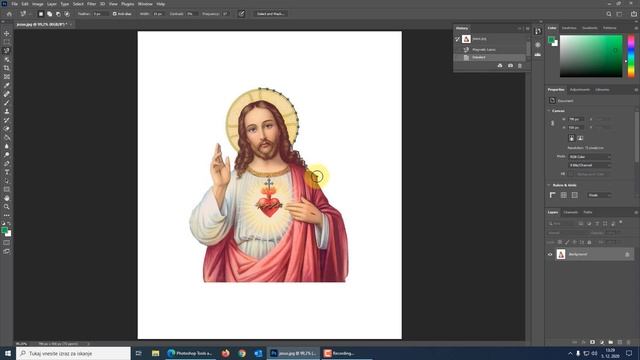Switch to the Adjustments tab
Viewport: 640px width, 360px height.
[580, 90]
